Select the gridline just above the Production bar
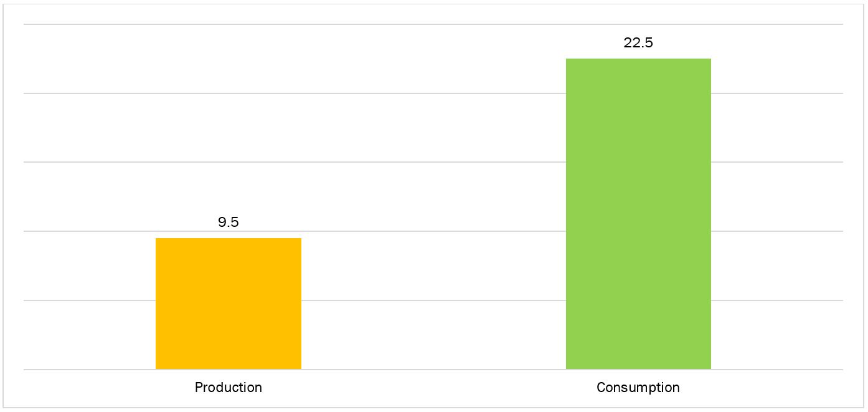Screen dimensions: 868x412 436,231
